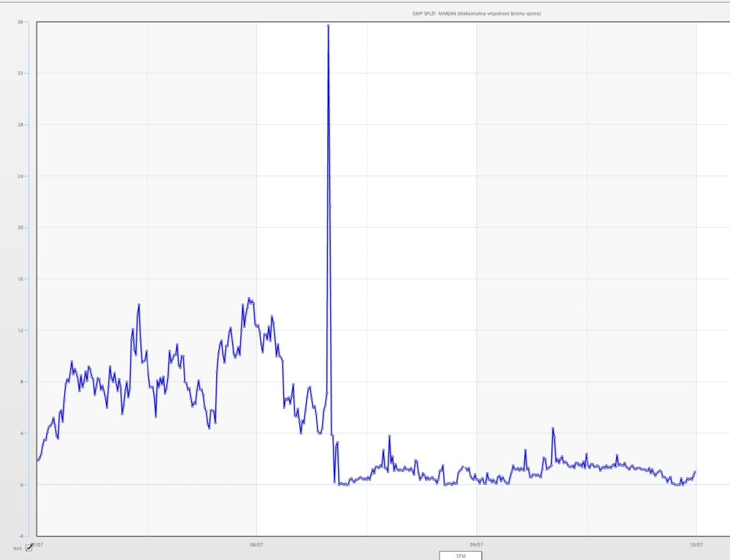Click the 28 value on the y-axis

(20, 125)
